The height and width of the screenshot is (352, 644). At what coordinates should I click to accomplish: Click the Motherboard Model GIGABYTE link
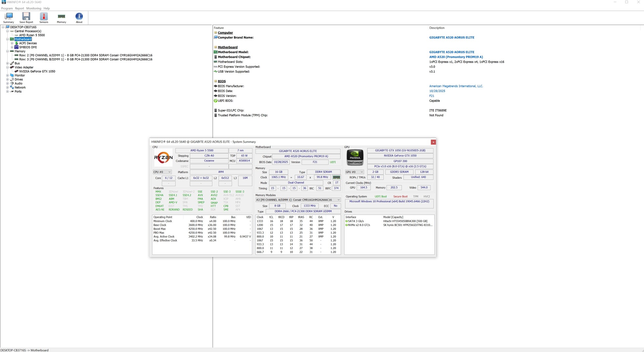click(452, 52)
